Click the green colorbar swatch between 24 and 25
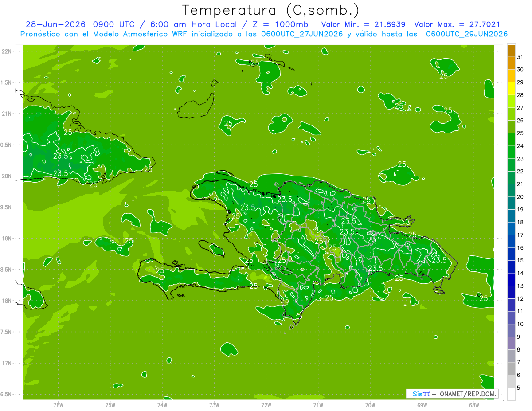The height and width of the screenshot is (411, 532). (511, 140)
